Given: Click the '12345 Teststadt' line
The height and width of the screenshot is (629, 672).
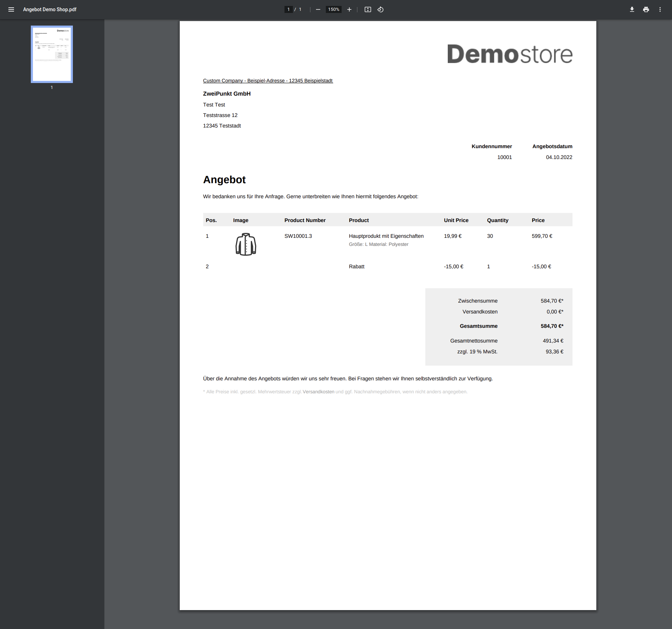Looking at the screenshot, I should (222, 126).
